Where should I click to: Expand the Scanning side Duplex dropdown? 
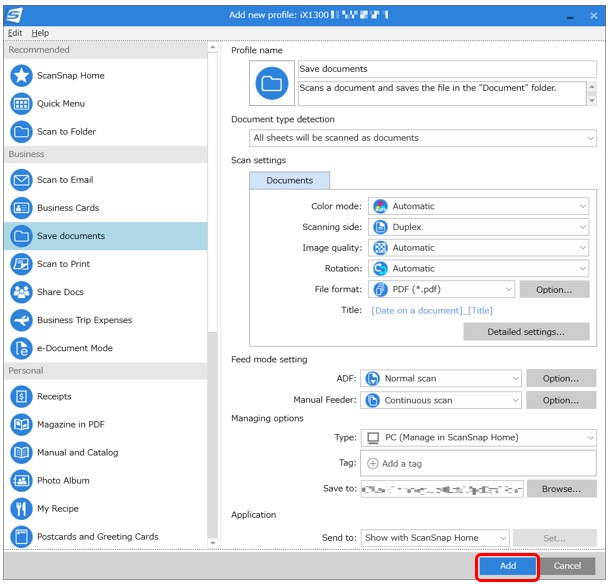[478, 227]
